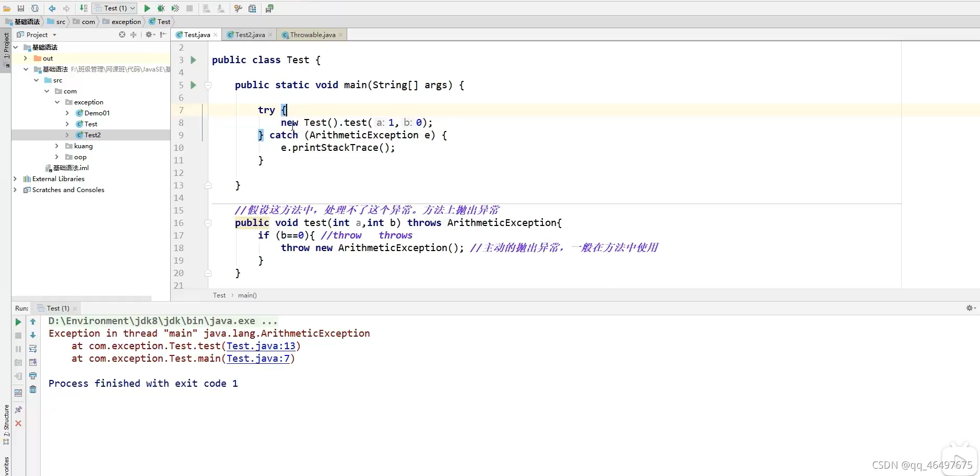Select the Test (1) Run tab

[x=57, y=308]
